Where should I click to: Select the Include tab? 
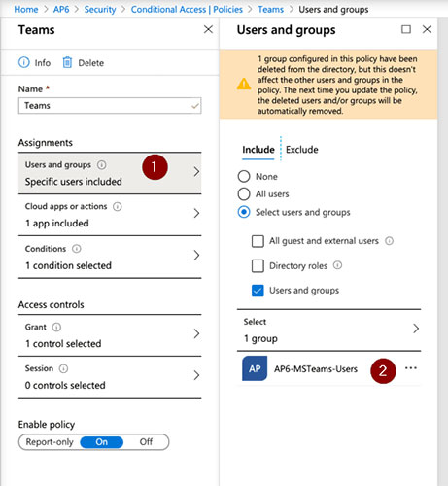(x=258, y=150)
